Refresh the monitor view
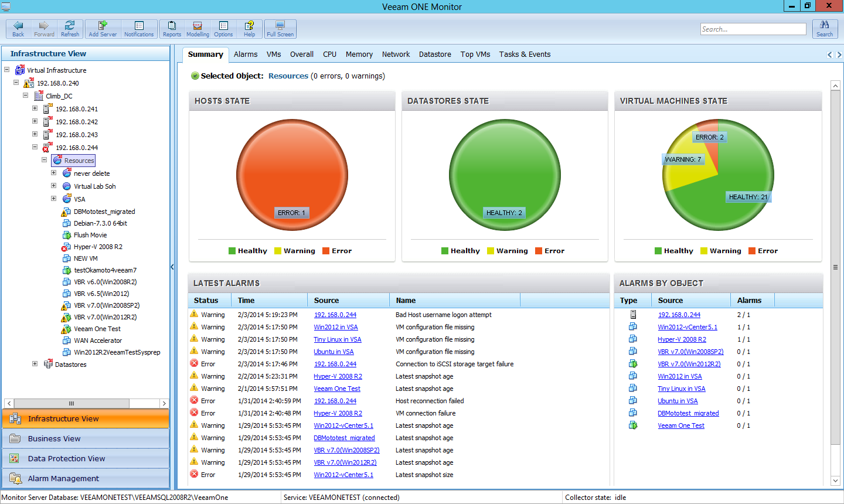This screenshot has height=504, width=844. tap(70, 29)
